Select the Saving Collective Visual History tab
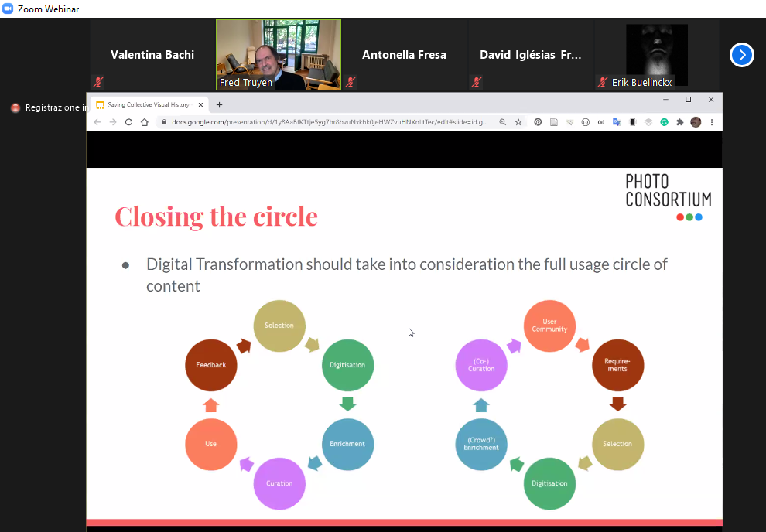 [147, 104]
